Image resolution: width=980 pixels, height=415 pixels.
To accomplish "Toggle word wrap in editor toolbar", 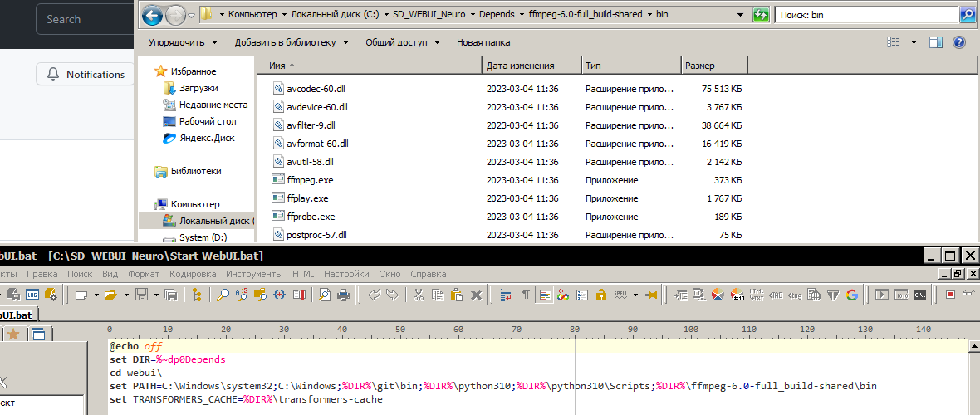I will pos(506,295).
